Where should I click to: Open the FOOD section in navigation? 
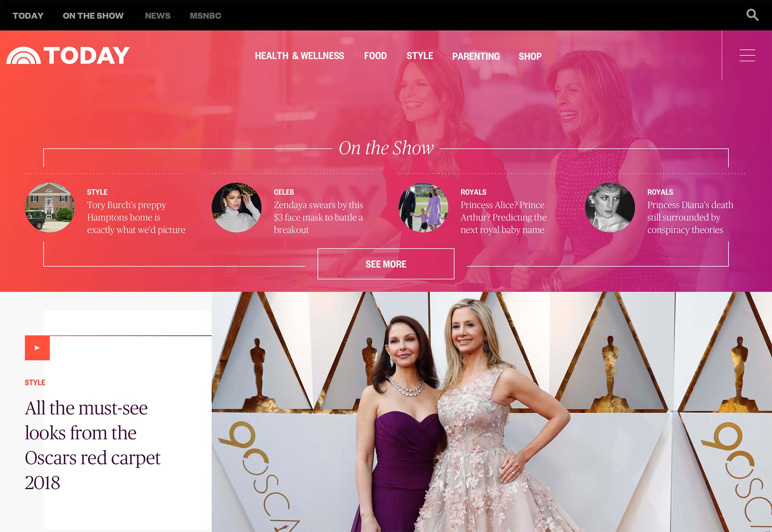[376, 56]
